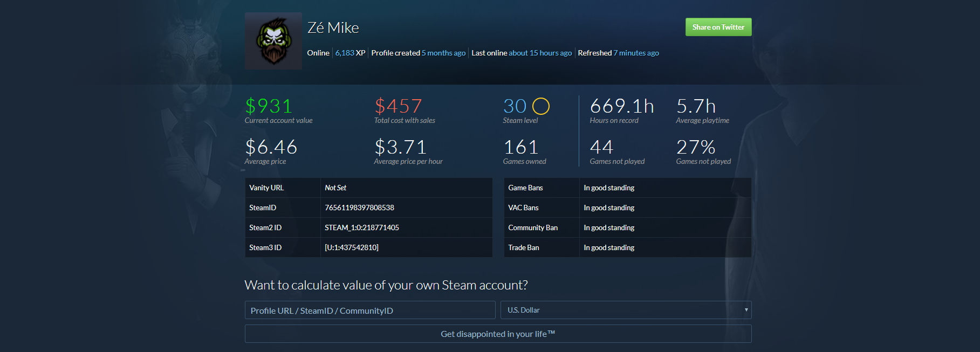Click the Steam3 ID value [U:1:437542810]
The width and height of the screenshot is (980, 352).
352,247
